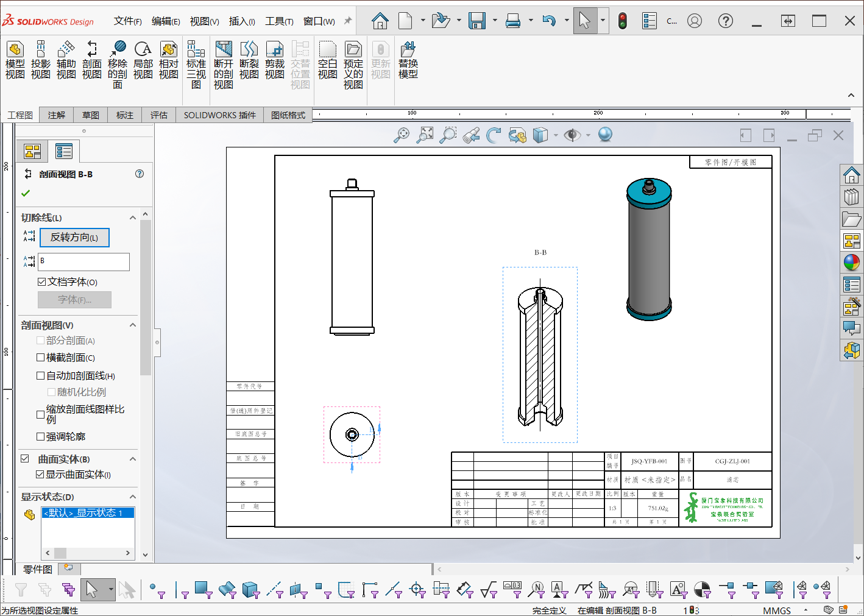Click the green checkmark to confirm

click(x=26, y=193)
